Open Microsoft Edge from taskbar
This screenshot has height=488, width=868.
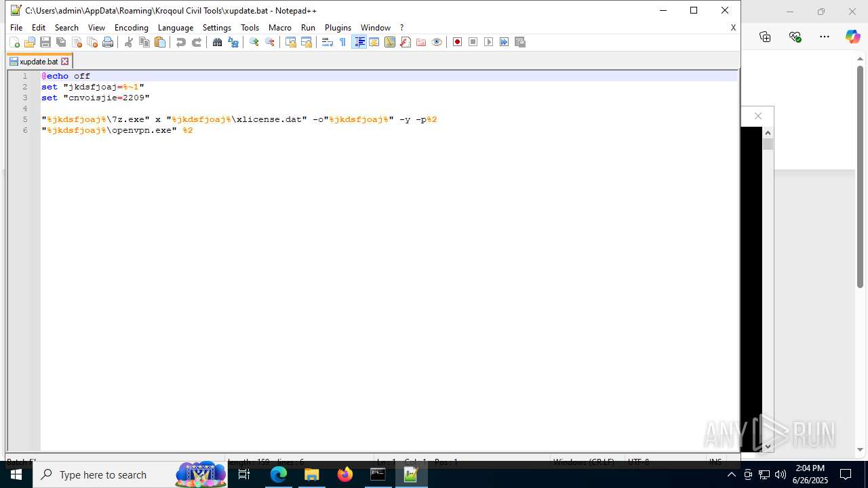[x=279, y=474]
